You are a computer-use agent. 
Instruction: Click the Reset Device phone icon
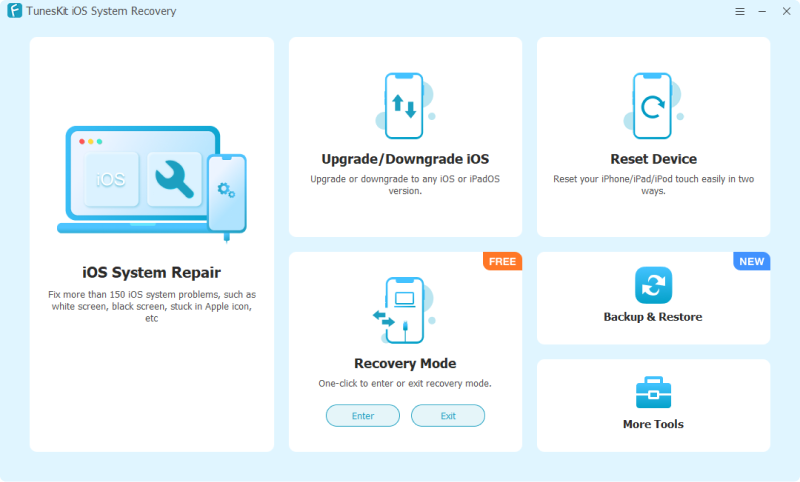click(x=653, y=106)
